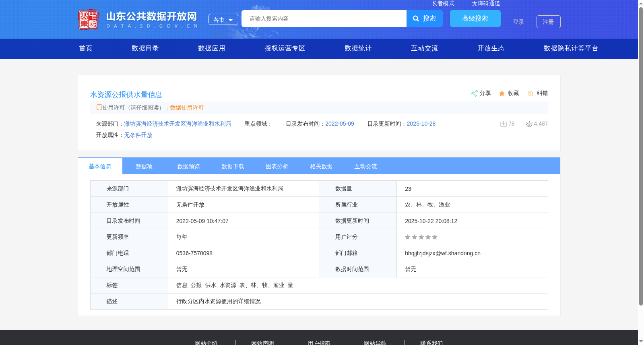
Task: Click the view count eye icon 4,487
Action: point(529,124)
